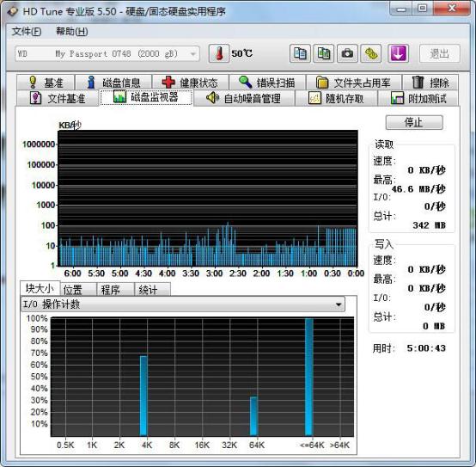Click the second copy screenshot icon
This screenshot has height=467, width=476.
pyautogui.click(x=324, y=54)
